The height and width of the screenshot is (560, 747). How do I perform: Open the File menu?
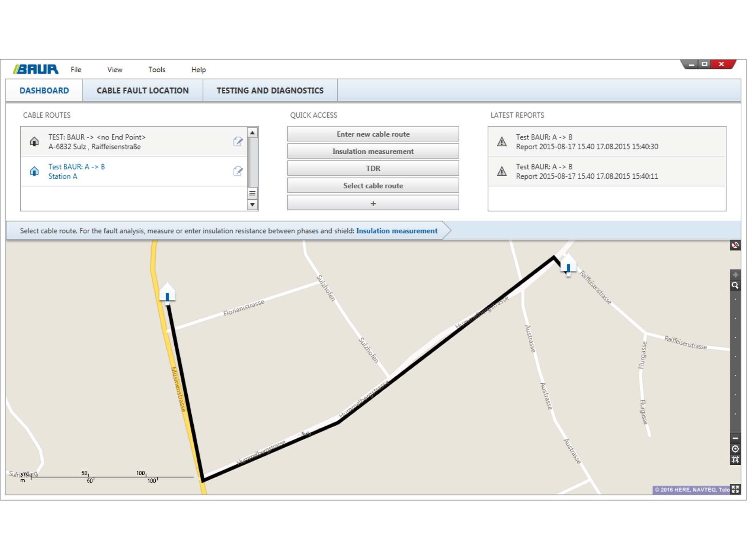(x=76, y=70)
